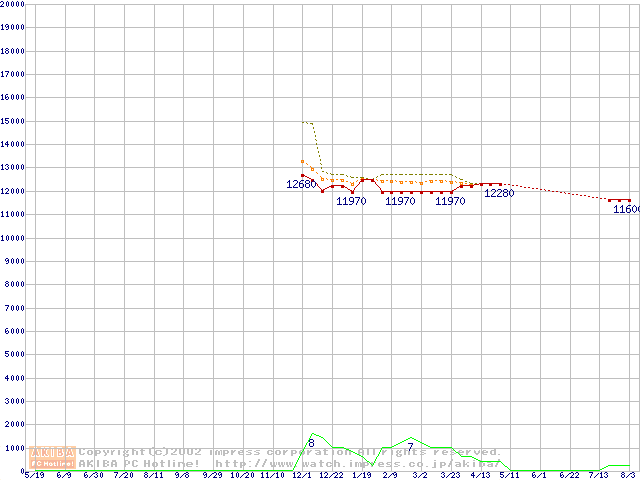Screen dimensions: 640x480
Task: Click the copyright 2002 impress corporation text
Action: [x=290, y=452]
